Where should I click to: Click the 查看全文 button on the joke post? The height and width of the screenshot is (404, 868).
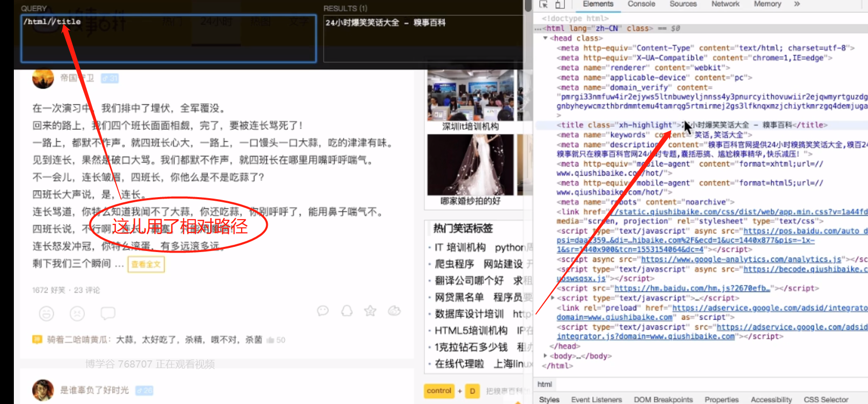[x=146, y=264]
